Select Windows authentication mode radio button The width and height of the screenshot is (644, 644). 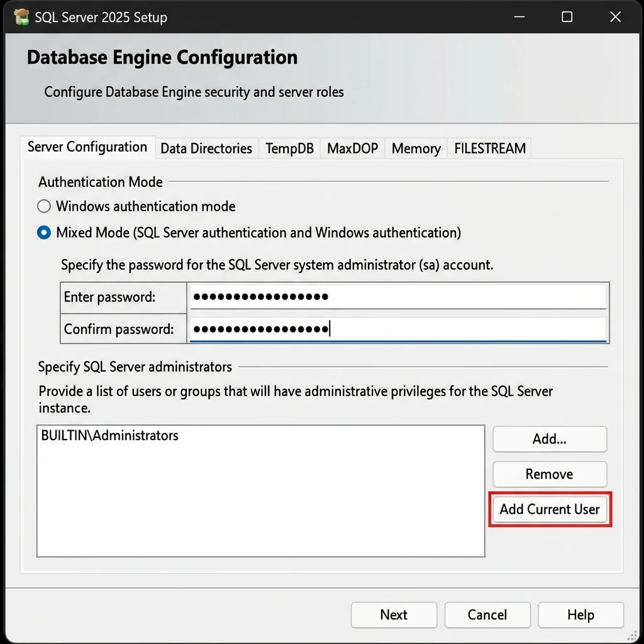tap(44, 206)
